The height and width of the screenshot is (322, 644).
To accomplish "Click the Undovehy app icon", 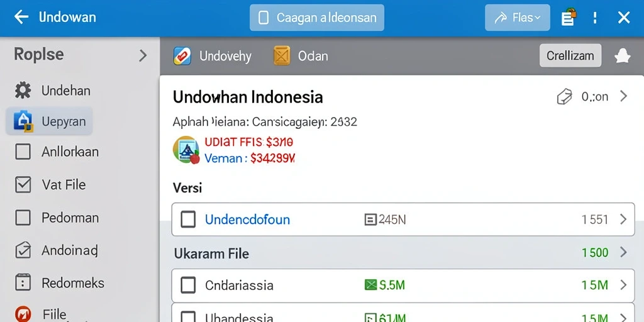I will coord(182,56).
